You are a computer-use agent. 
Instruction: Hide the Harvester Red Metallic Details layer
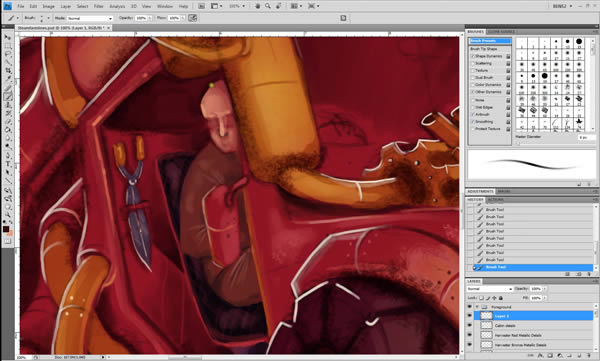(x=469, y=335)
